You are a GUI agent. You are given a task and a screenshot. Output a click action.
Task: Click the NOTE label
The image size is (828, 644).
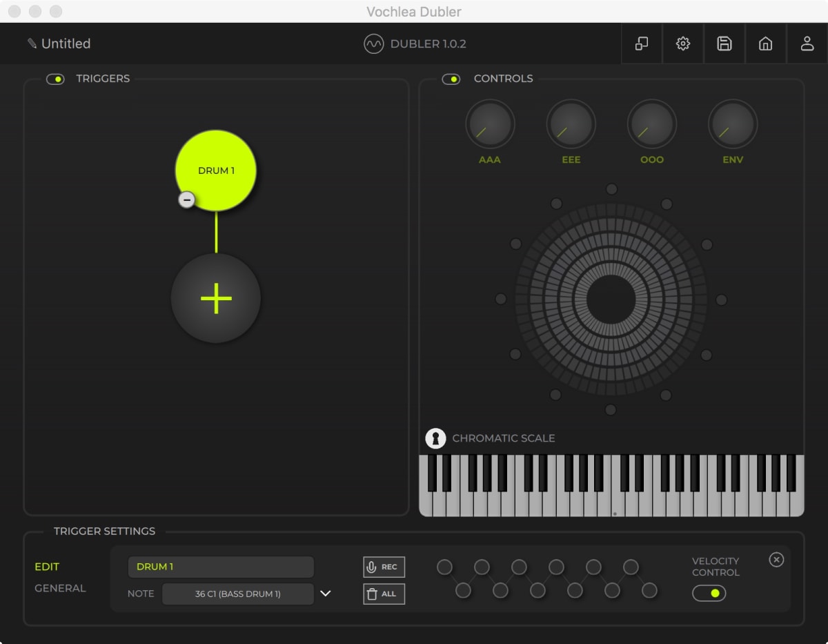[x=141, y=594]
